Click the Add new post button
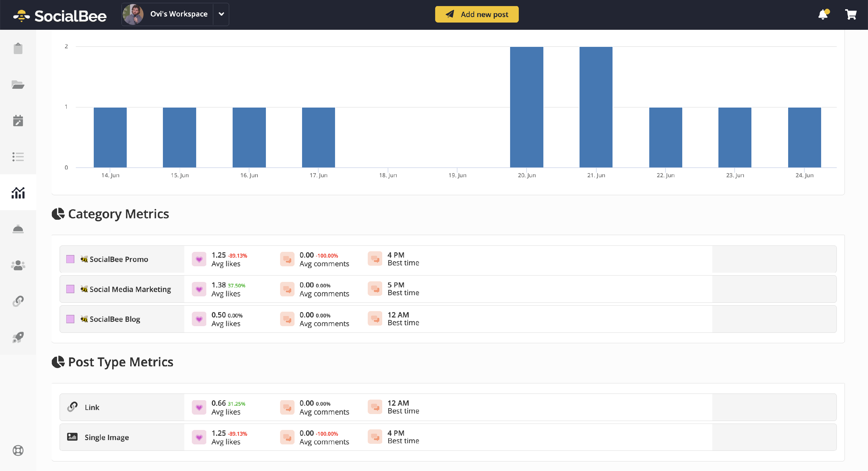The width and height of the screenshot is (868, 471). 477,14
